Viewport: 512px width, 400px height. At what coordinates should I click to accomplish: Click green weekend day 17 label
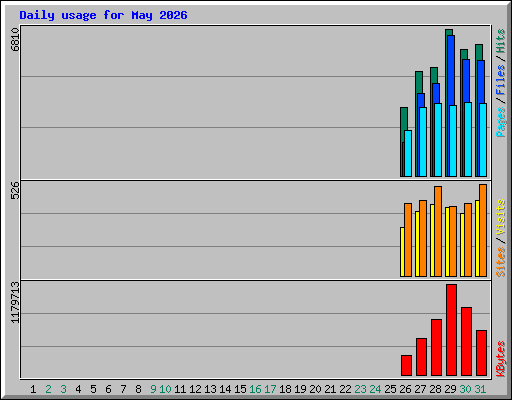click(270, 389)
